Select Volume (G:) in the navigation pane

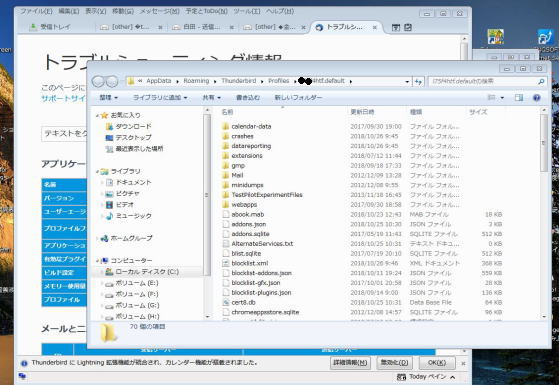tap(137, 305)
